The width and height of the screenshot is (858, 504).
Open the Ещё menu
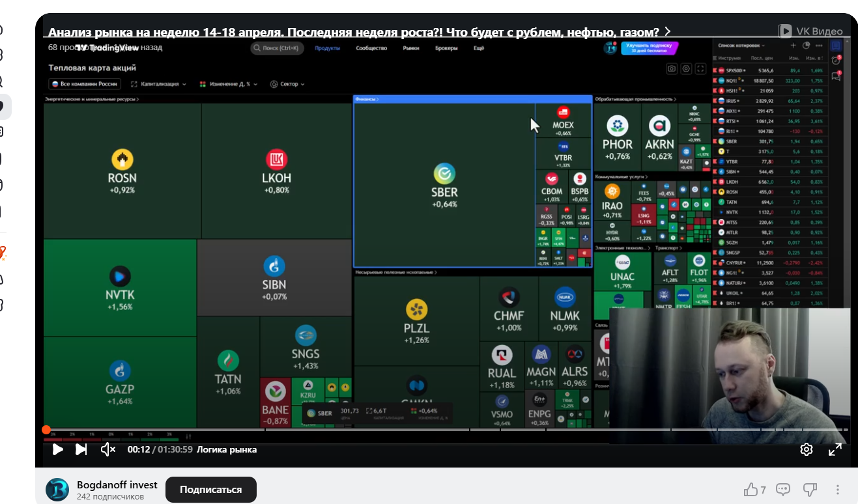[x=479, y=48]
